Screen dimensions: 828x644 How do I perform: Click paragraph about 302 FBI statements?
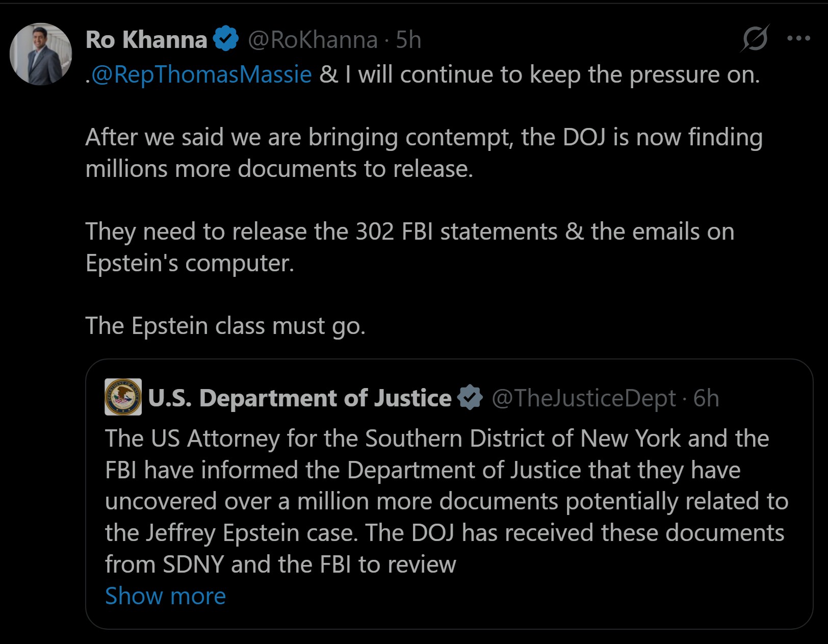[409, 247]
